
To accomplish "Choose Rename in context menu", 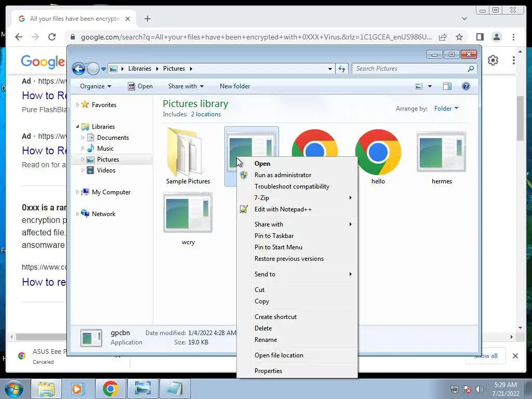I will (x=298, y=340).
